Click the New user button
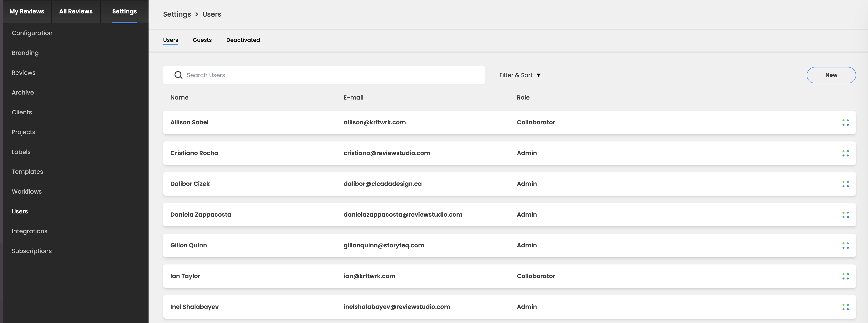The width and height of the screenshot is (868, 323). coord(831,75)
